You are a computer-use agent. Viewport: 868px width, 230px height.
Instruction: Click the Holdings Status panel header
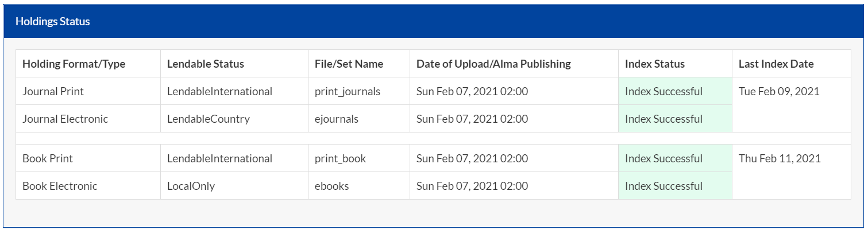(53, 22)
